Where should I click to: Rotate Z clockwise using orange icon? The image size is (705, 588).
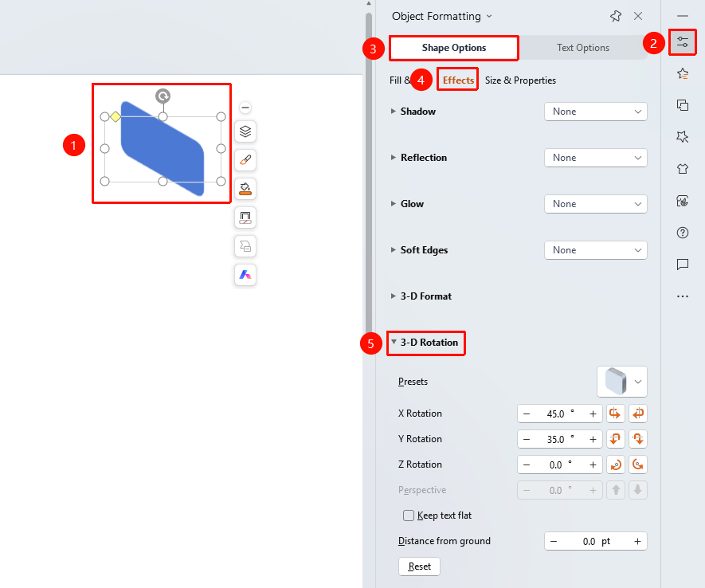[615, 465]
